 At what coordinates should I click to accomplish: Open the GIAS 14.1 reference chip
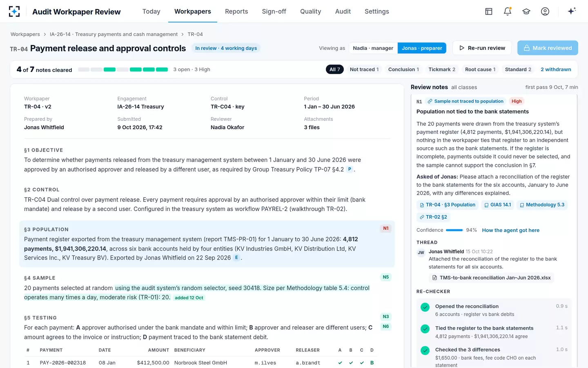pyautogui.click(x=497, y=205)
